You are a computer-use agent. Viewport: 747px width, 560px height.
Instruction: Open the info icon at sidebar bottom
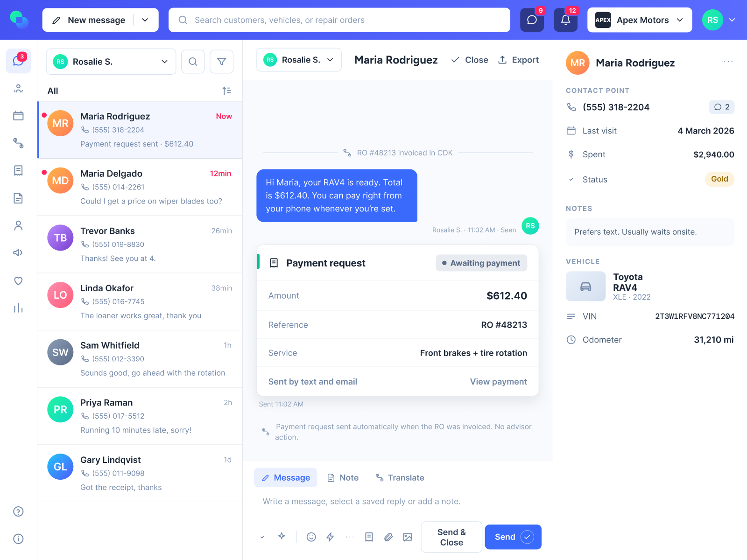point(18,539)
